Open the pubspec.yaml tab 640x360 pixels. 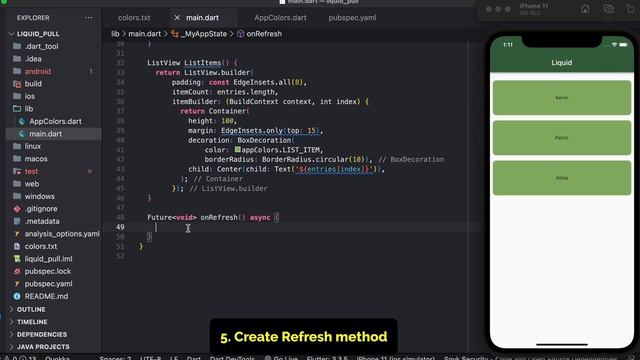(352, 18)
